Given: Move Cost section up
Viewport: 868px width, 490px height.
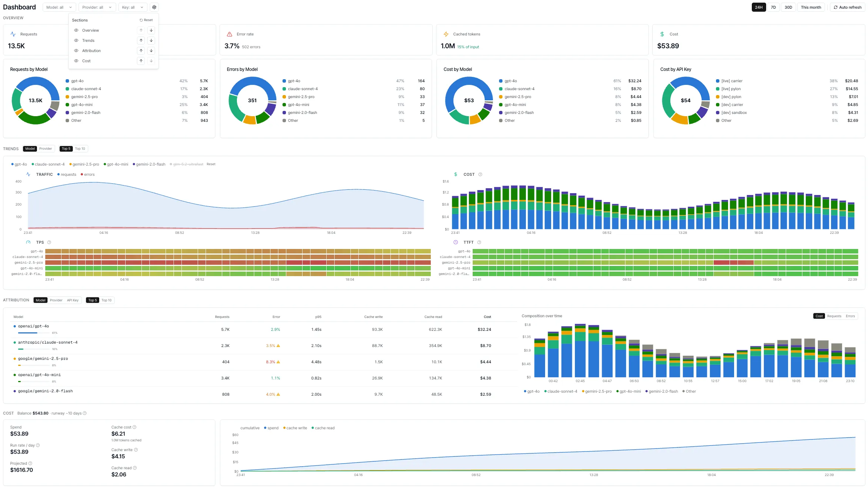Looking at the screenshot, I should point(141,61).
